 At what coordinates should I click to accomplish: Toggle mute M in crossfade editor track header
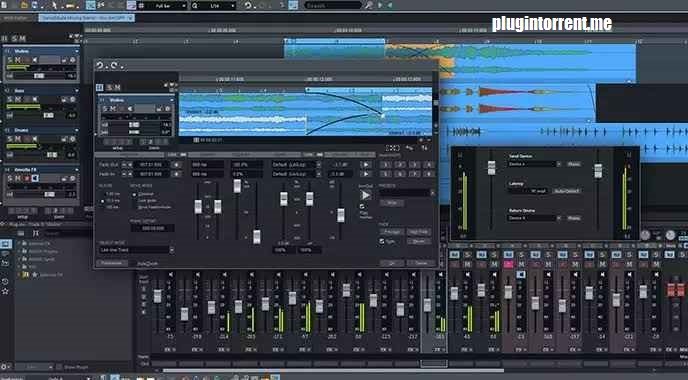(117, 87)
